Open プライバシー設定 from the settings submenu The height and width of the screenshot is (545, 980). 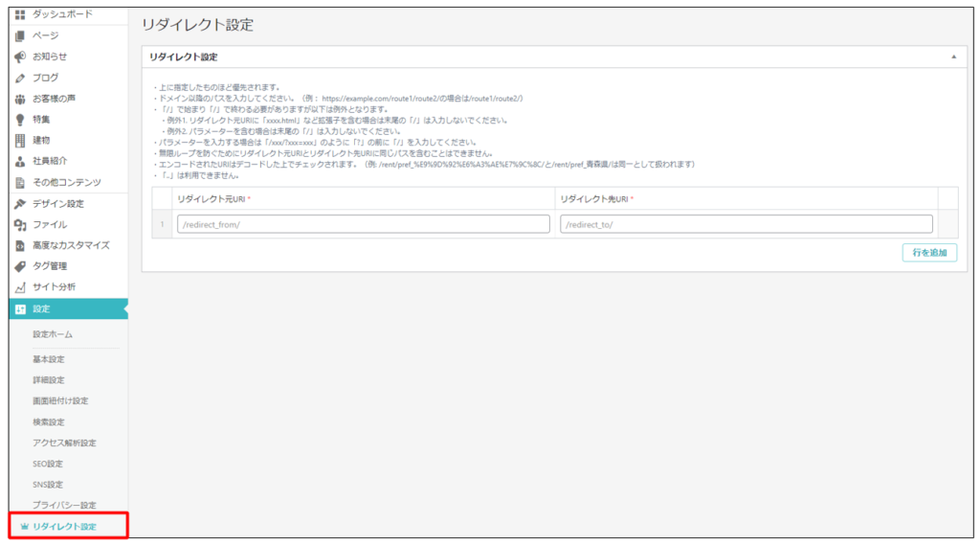pyautogui.click(x=64, y=505)
